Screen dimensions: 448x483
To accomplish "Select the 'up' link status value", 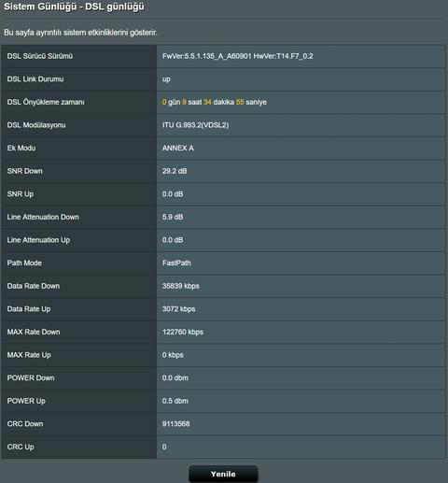I will [166, 79].
